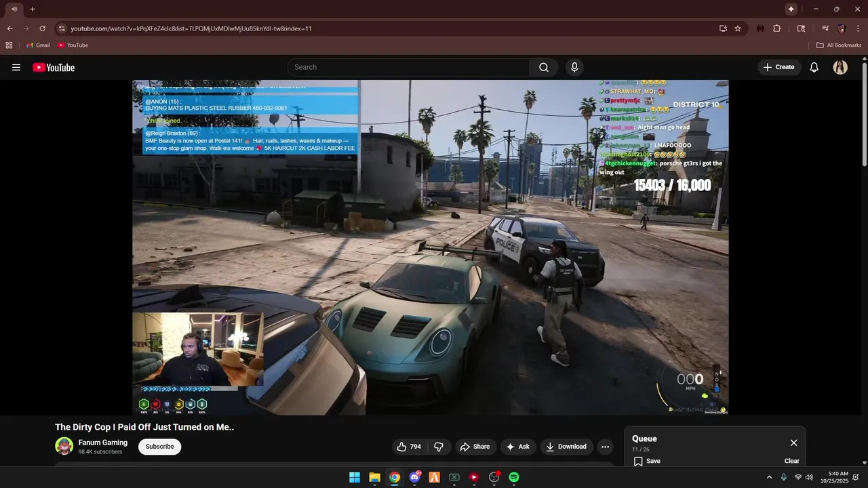Open Discord from the taskbar
The height and width of the screenshot is (488, 868).
pos(414,477)
